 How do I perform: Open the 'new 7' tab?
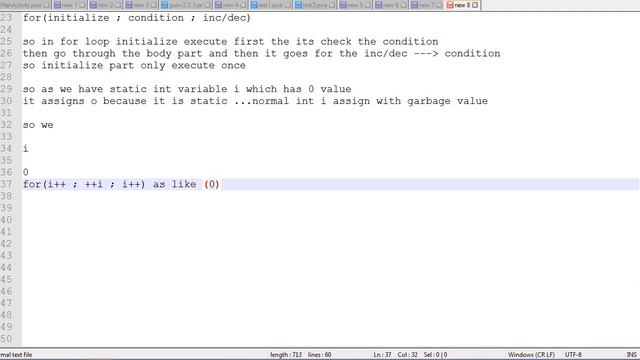pos(427,5)
